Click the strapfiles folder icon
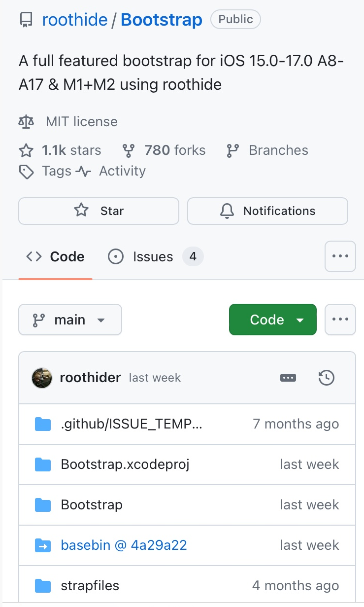 [x=43, y=586]
